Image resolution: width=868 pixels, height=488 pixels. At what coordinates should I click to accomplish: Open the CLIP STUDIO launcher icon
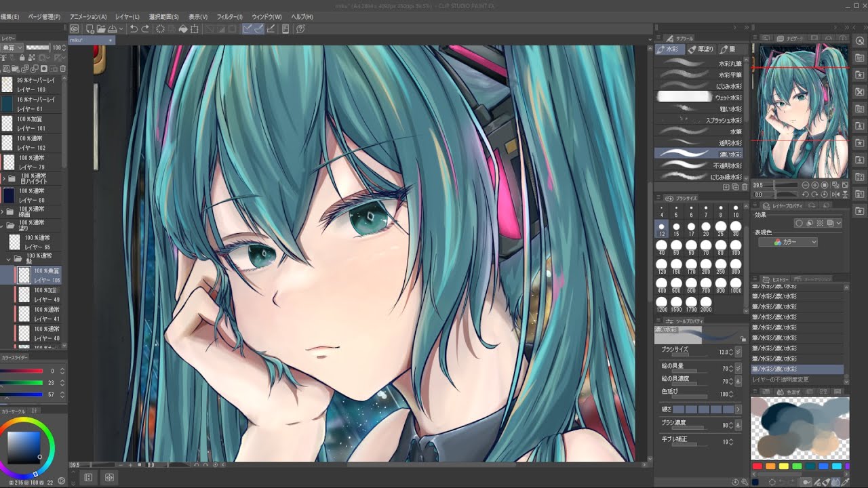pyautogui.click(x=74, y=29)
